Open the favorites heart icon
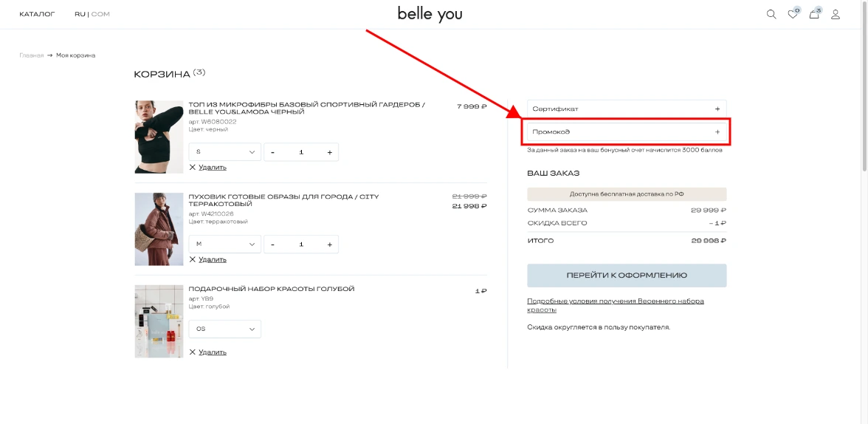The width and height of the screenshot is (868, 424). 793,14
